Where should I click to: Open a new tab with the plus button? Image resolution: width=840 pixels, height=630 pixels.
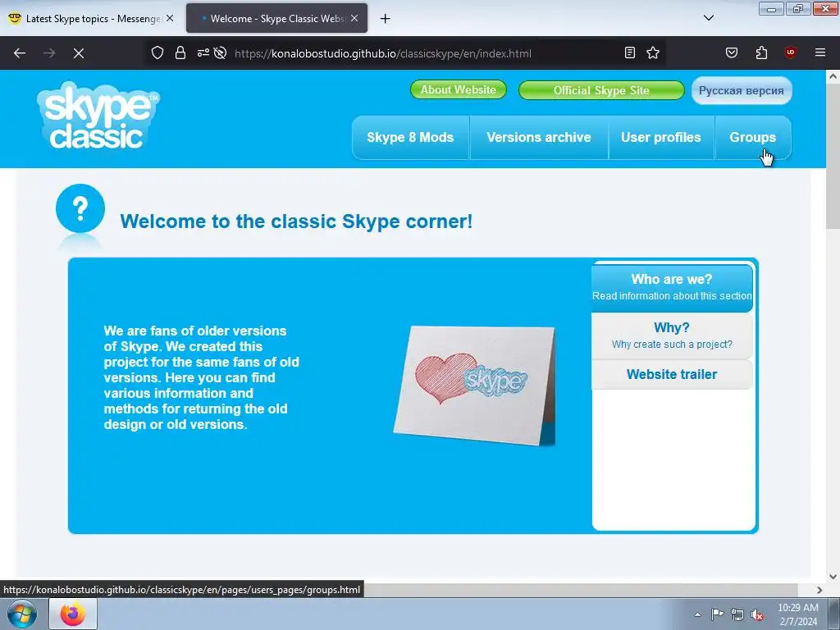point(386,19)
